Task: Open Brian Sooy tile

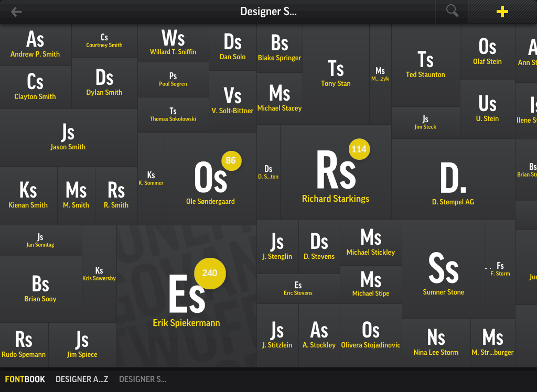Action: coord(40,289)
